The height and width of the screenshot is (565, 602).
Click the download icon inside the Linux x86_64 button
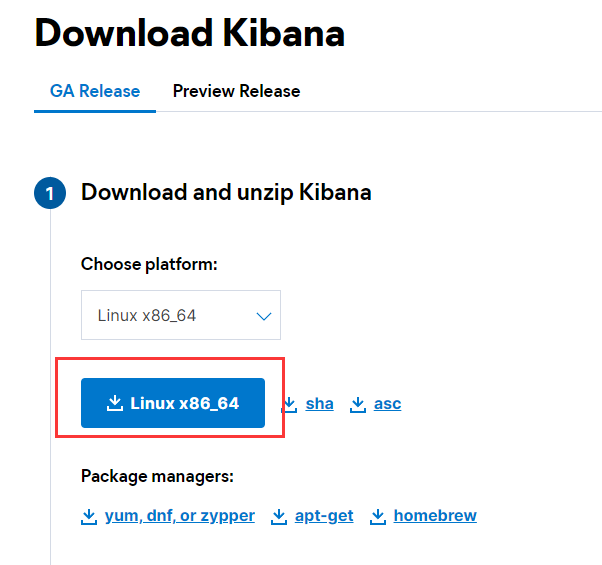[x=113, y=404]
